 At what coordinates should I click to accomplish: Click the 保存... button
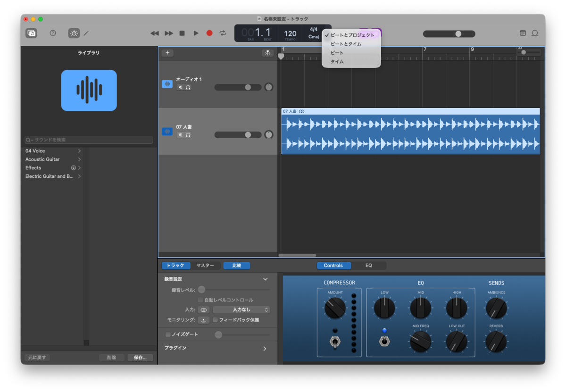(140, 358)
